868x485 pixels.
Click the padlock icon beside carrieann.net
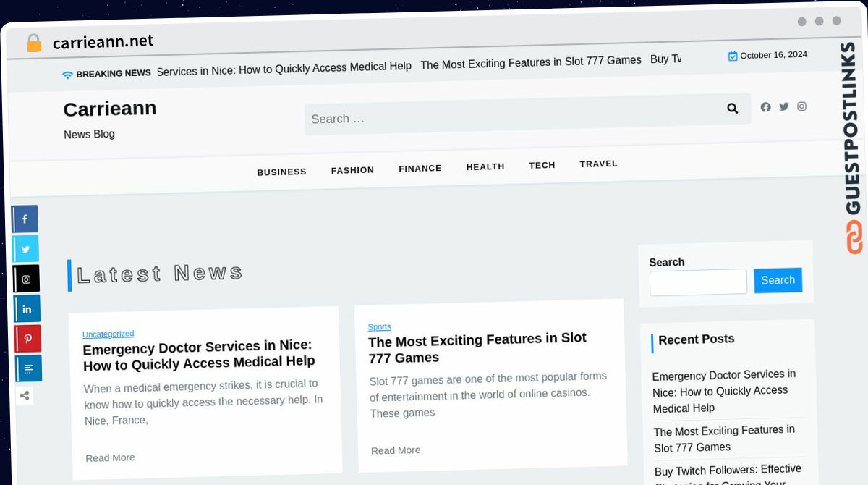tap(33, 43)
